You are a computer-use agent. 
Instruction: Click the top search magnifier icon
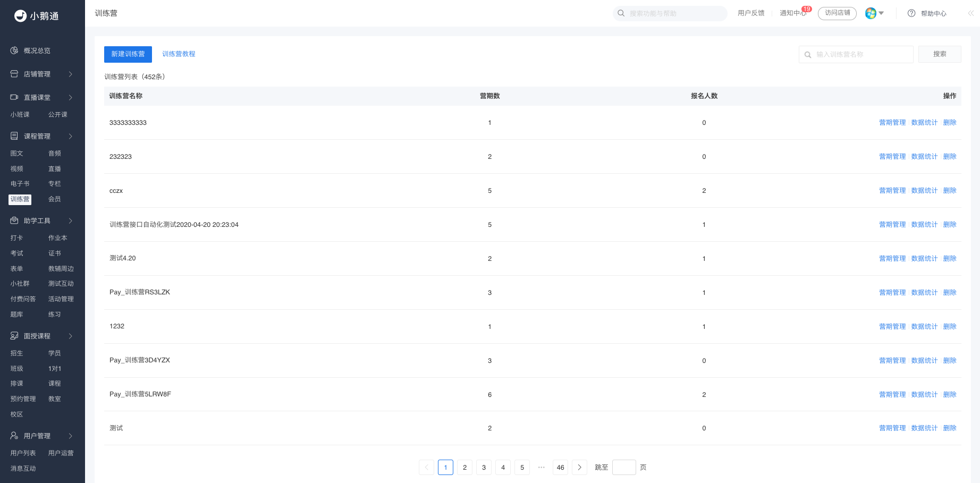pos(621,13)
